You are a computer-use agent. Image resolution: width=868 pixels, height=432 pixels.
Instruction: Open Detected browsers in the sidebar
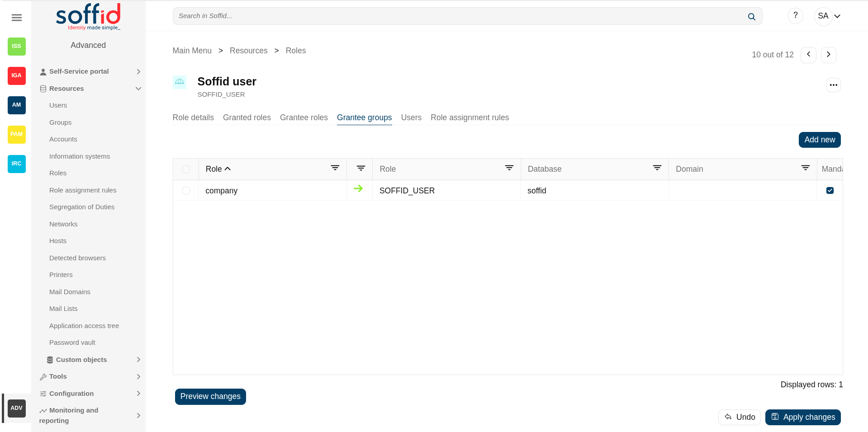click(77, 258)
